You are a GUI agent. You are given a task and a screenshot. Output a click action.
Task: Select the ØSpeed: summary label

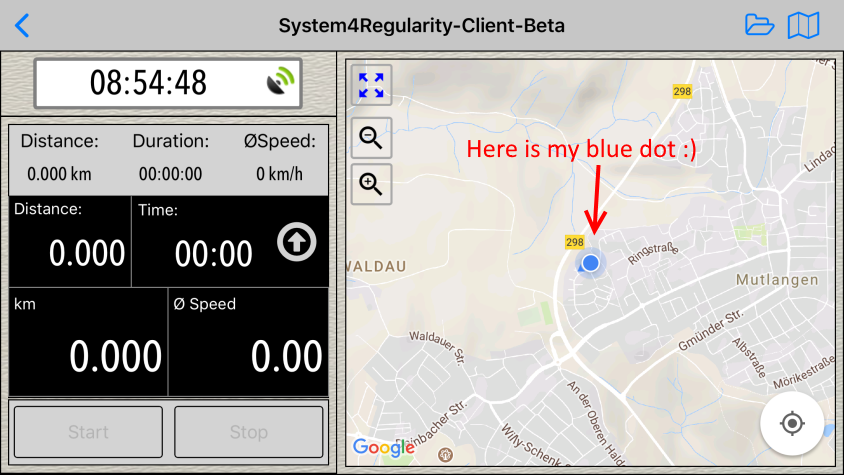click(279, 141)
